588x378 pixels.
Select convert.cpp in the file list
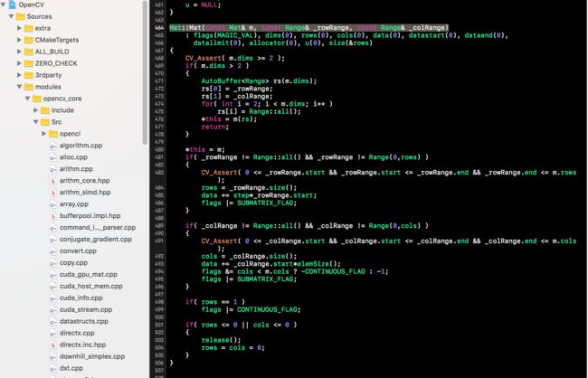[78, 250]
